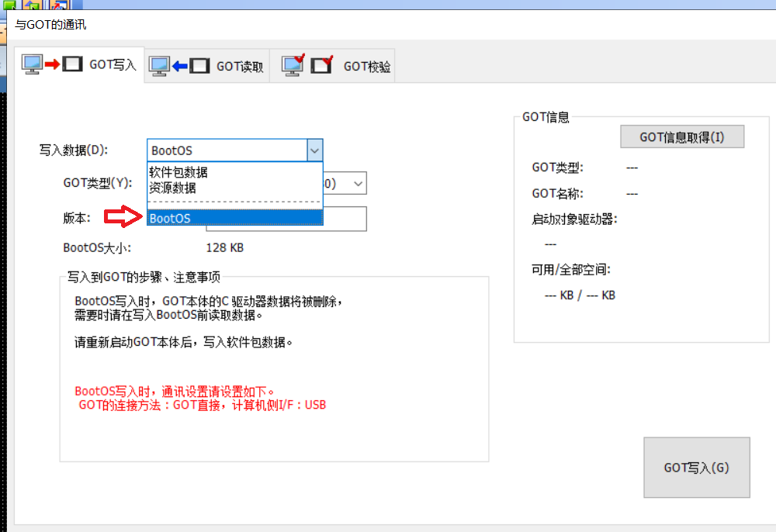
Task: Click the red-arrow toolbar icon at top
Action: click(59, 5)
